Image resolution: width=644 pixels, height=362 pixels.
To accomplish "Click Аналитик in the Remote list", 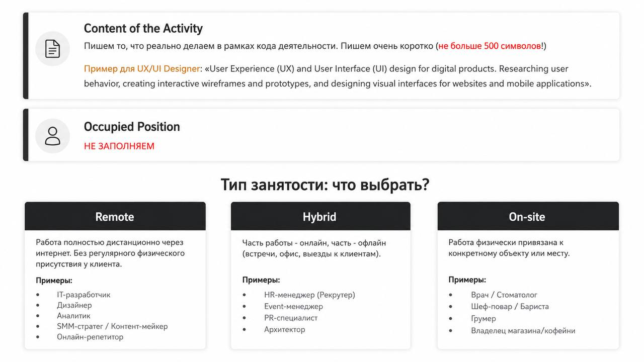I will click(73, 316).
